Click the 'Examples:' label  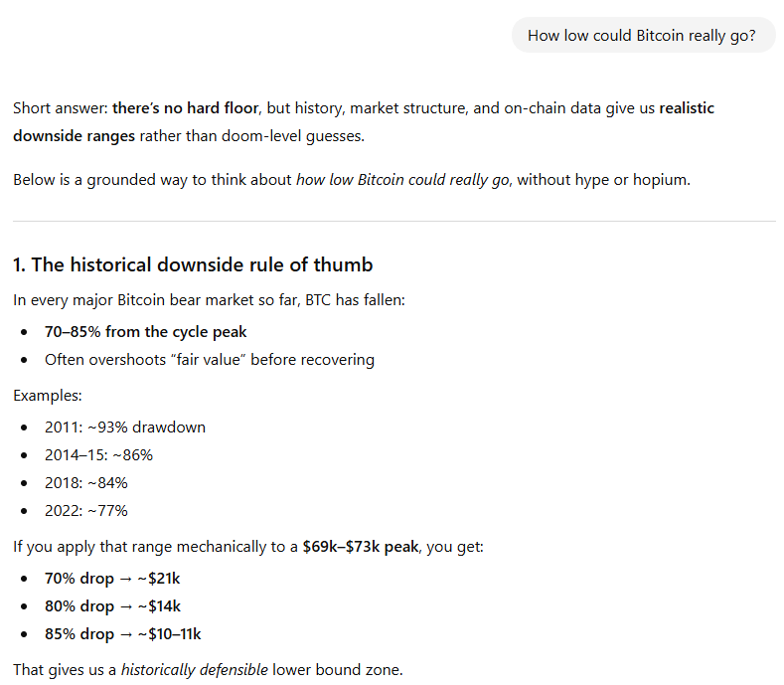[x=48, y=396]
